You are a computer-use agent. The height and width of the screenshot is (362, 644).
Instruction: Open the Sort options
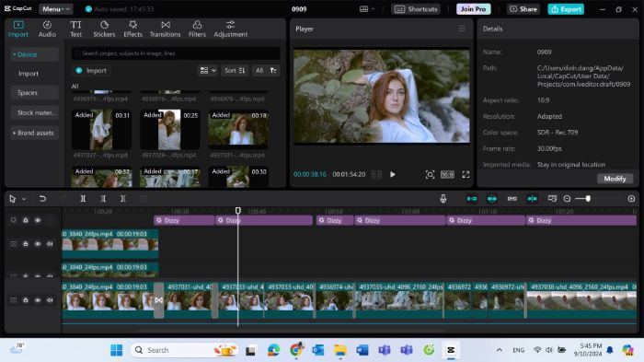click(x=235, y=71)
